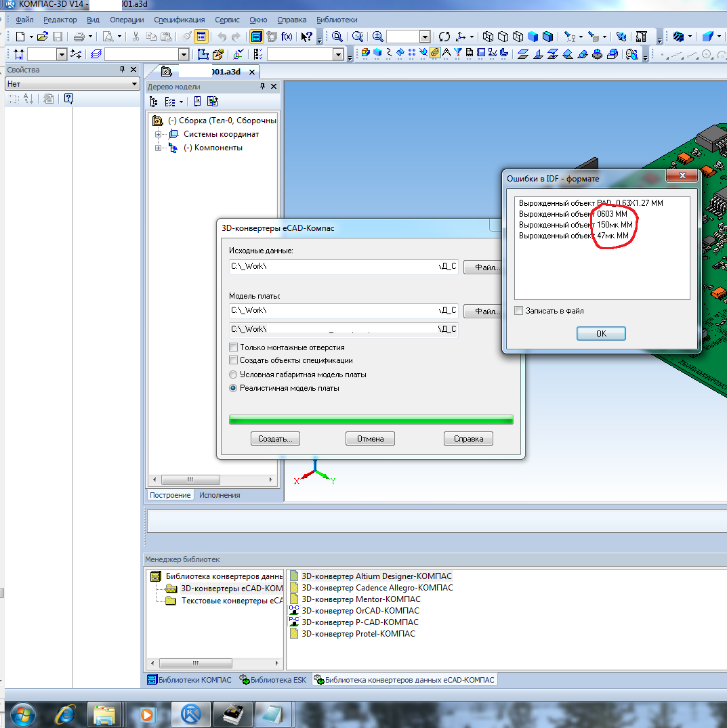Screen dimensions: 727x728
Task: Click the zoom in magnifier with plus icon
Action: [377, 36]
